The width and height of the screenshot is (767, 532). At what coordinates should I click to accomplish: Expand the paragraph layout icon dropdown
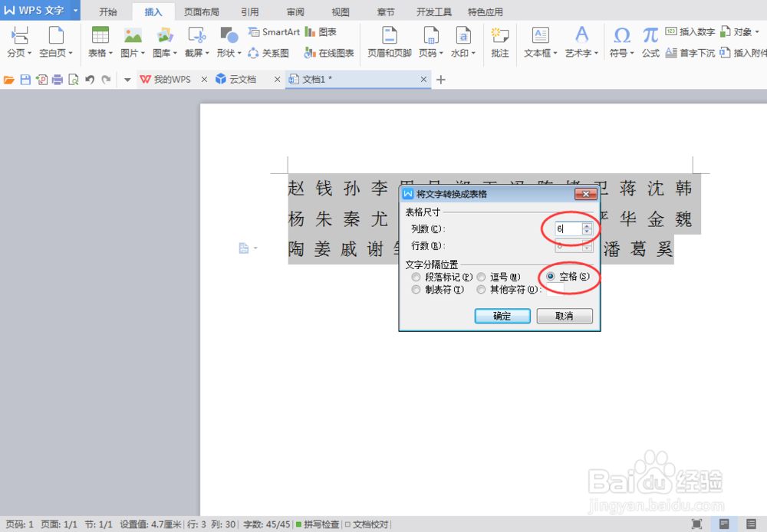[255, 248]
